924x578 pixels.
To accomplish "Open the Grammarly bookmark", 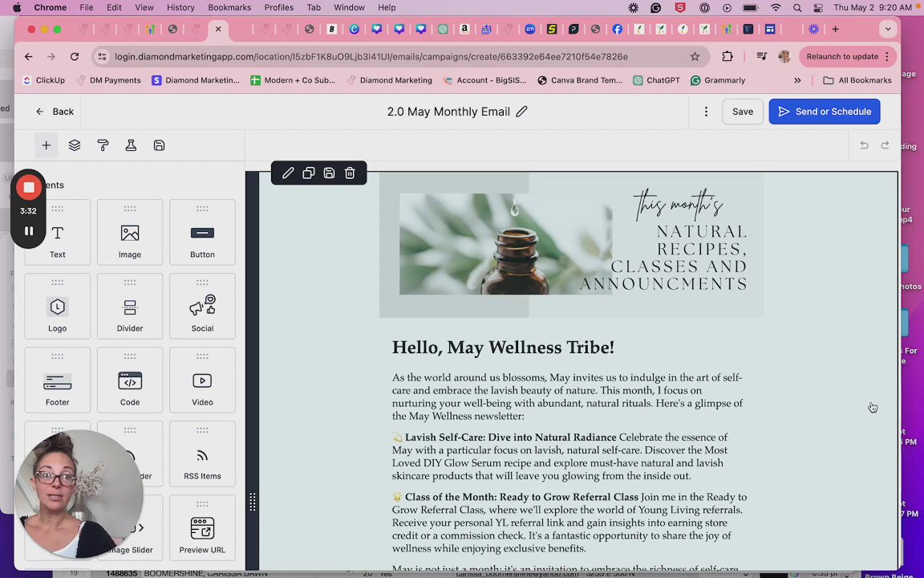I will click(x=718, y=80).
